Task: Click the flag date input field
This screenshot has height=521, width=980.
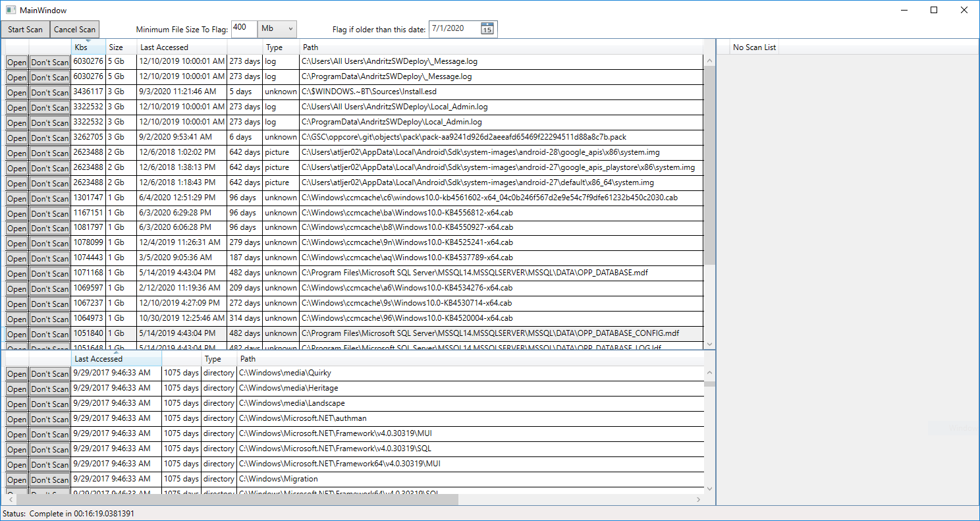Action: point(454,29)
